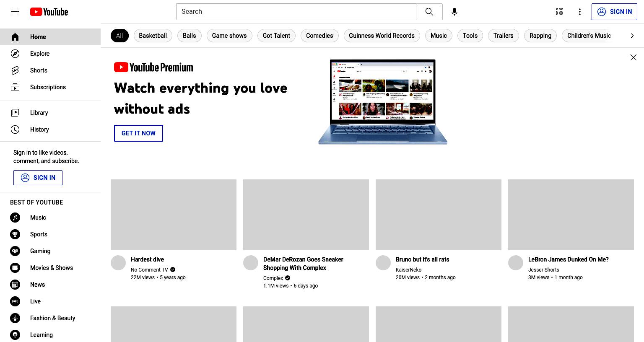Image resolution: width=644 pixels, height=342 pixels.
Task: Select the Got Talent chip
Action: pos(276,36)
